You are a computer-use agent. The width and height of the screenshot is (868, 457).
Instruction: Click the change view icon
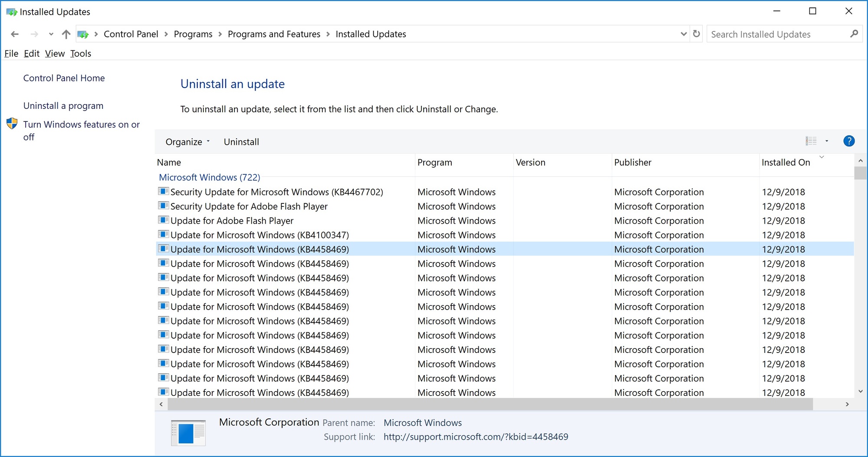click(811, 141)
